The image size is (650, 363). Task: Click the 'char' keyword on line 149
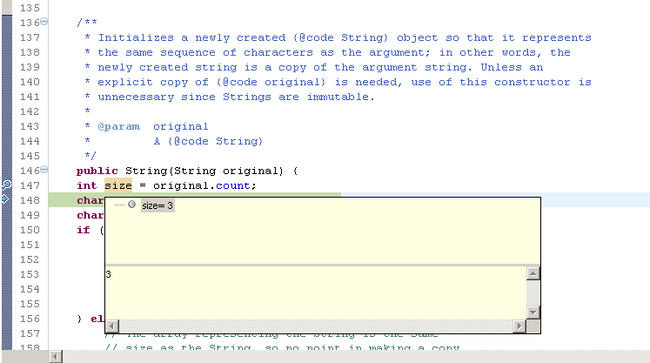(90, 215)
